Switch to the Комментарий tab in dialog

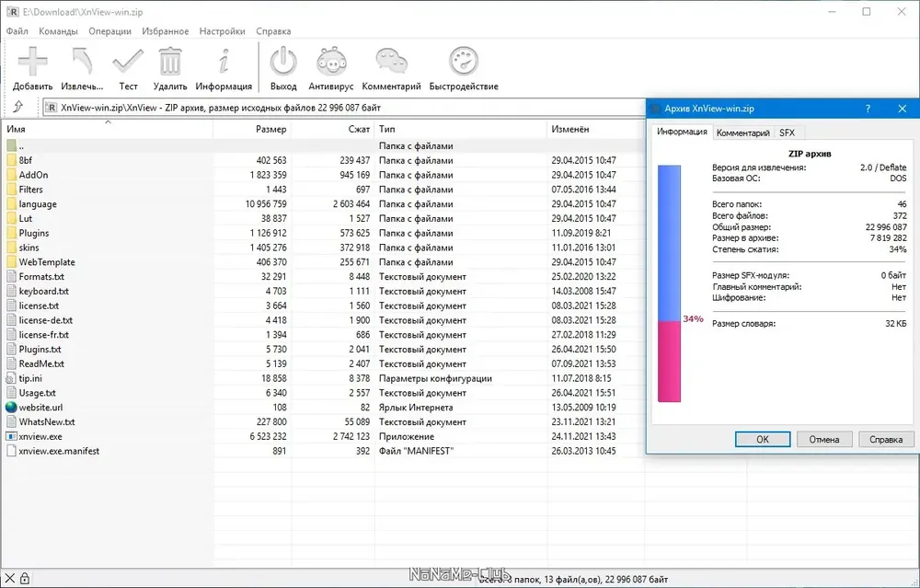click(x=742, y=133)
